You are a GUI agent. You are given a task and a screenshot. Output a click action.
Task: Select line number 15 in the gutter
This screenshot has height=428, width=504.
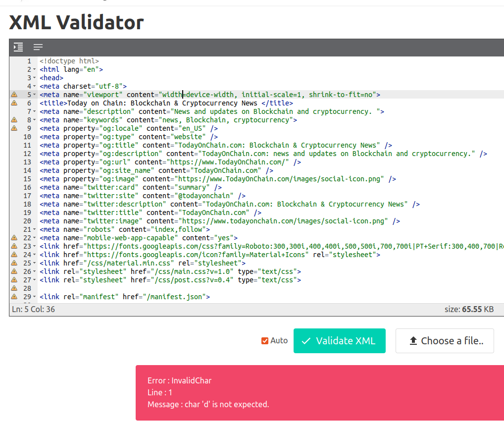pos(27,179)
